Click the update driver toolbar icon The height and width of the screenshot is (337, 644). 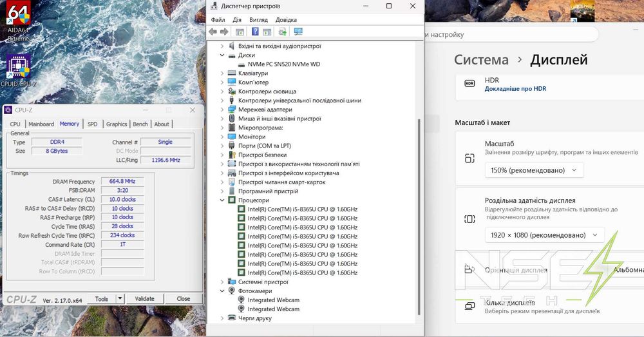tap(283, 32)
